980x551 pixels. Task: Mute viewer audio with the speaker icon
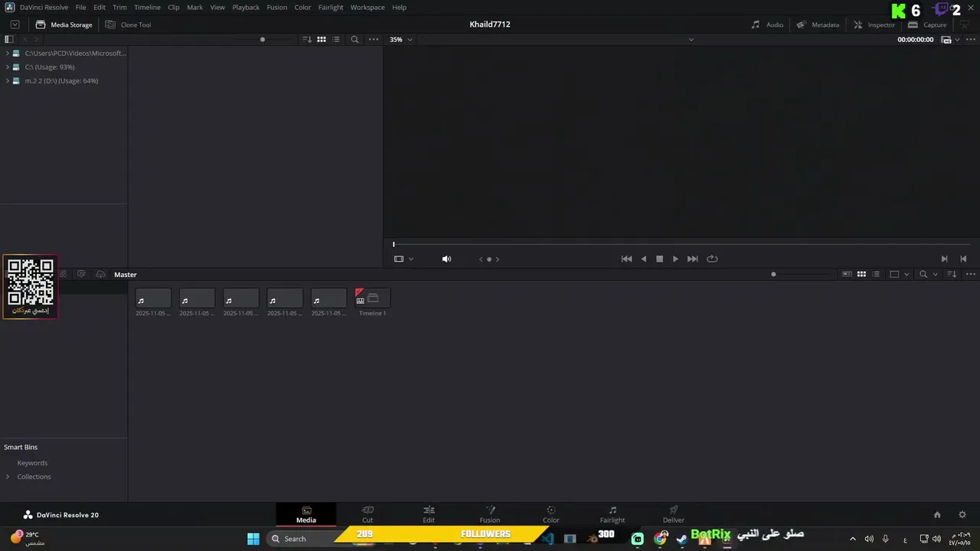click(446, 259)
